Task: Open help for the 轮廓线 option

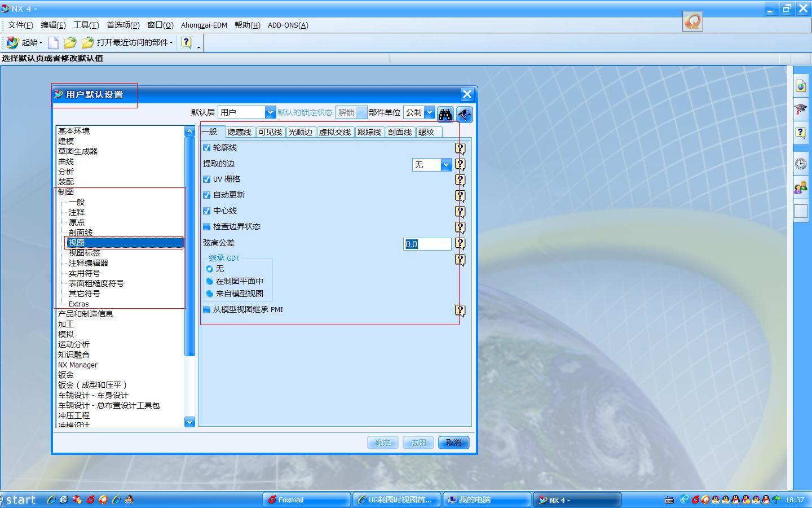Action: click(x=461, y=148)
